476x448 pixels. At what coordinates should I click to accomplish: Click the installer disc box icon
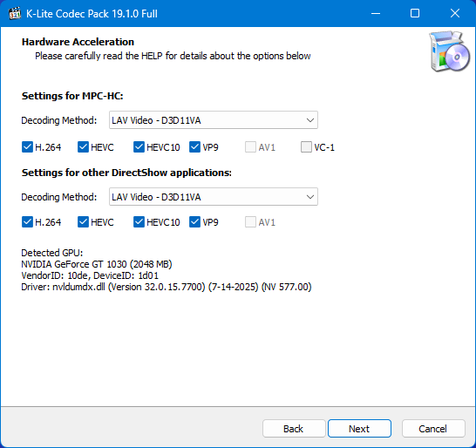point(449,51)
